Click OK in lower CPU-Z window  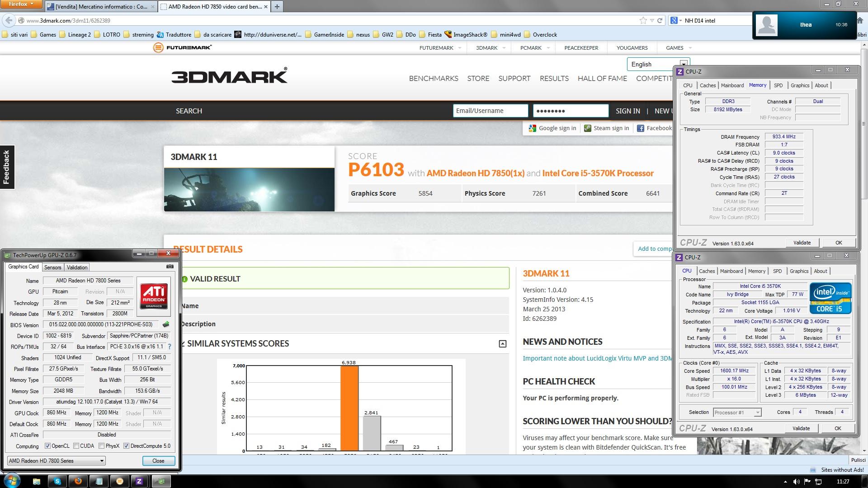click(x=838, y=428)
